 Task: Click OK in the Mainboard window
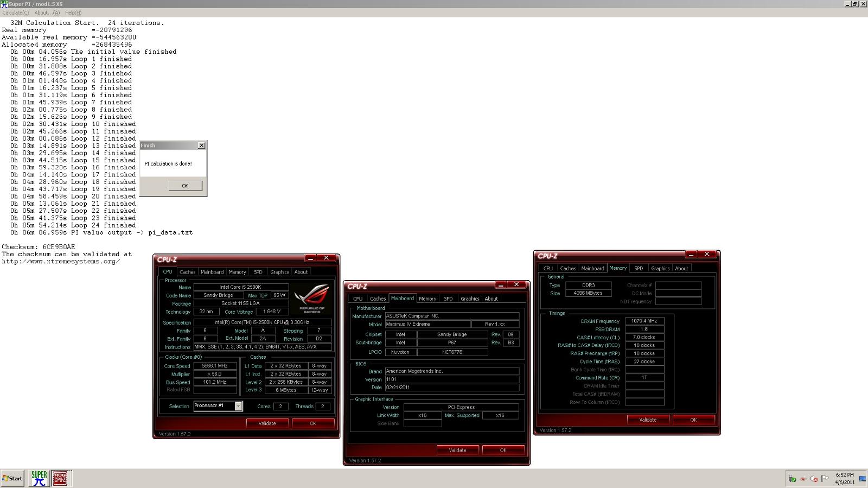(503, 450)
